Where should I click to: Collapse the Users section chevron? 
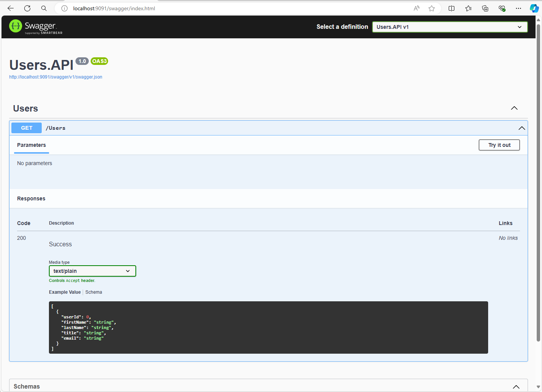tap(514, 108)
